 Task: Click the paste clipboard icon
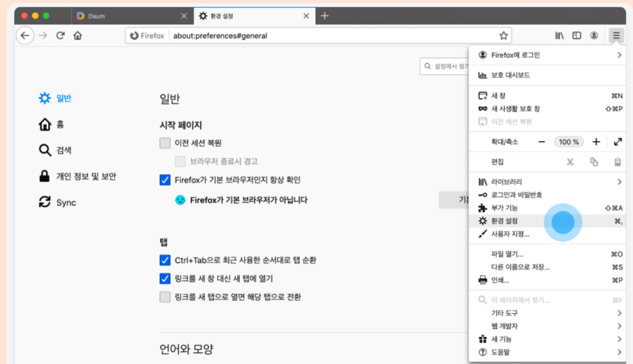pos(617,161)
